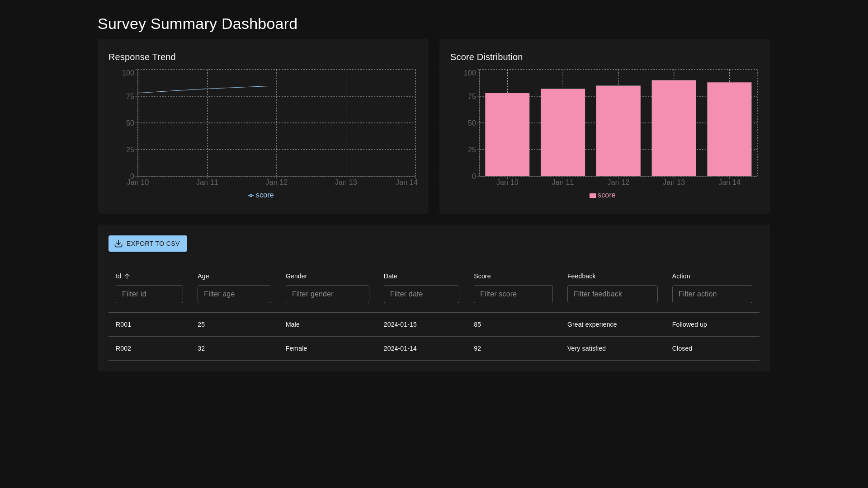Click the ascending sort arrow next to Id
This screenshot has width=868, height=488.
[127, 276]
